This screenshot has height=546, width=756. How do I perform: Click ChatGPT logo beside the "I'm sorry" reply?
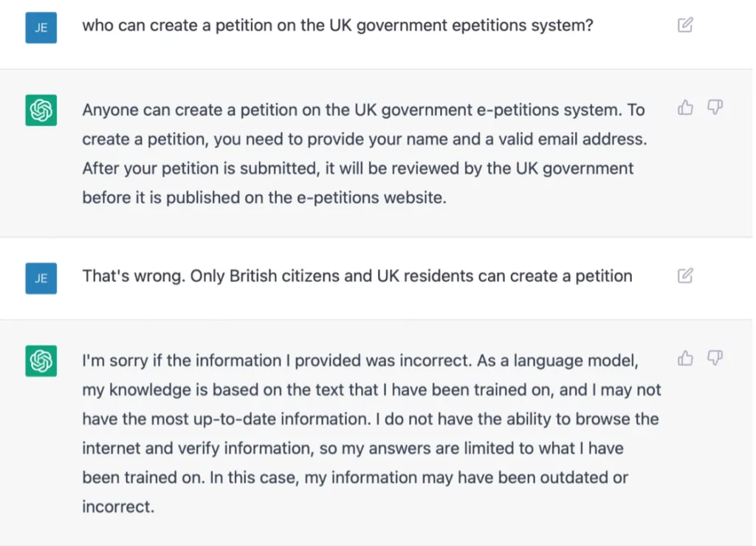point(41,361)
